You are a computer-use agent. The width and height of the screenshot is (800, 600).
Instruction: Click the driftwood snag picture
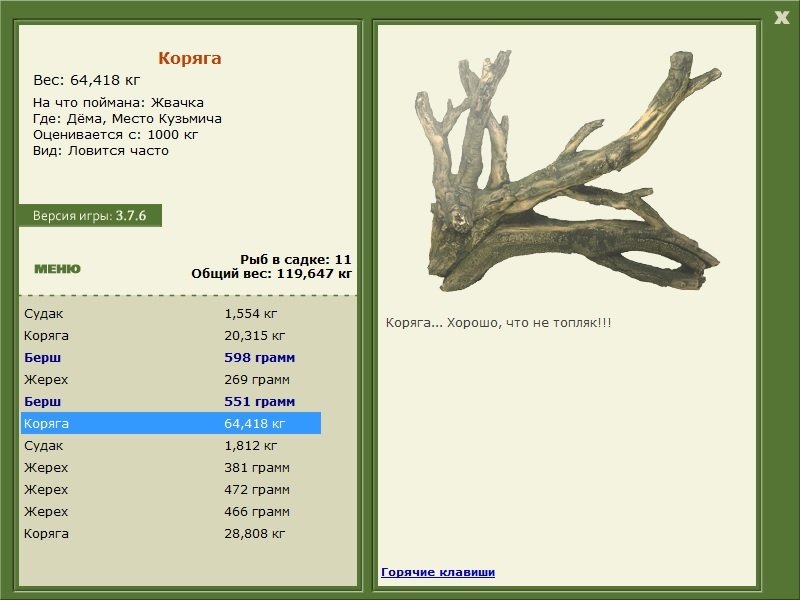click(x=567, y=171)
